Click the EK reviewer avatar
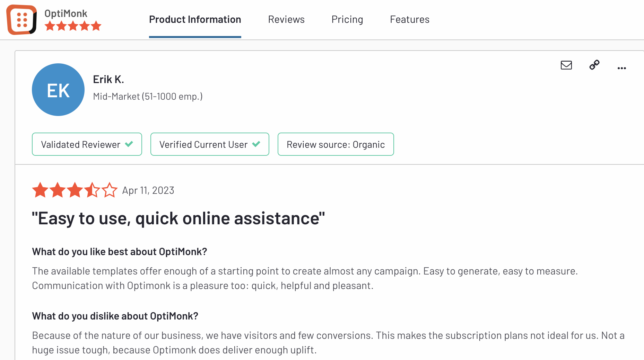Viewport: 644px width, 360px height. click(58, 90)
